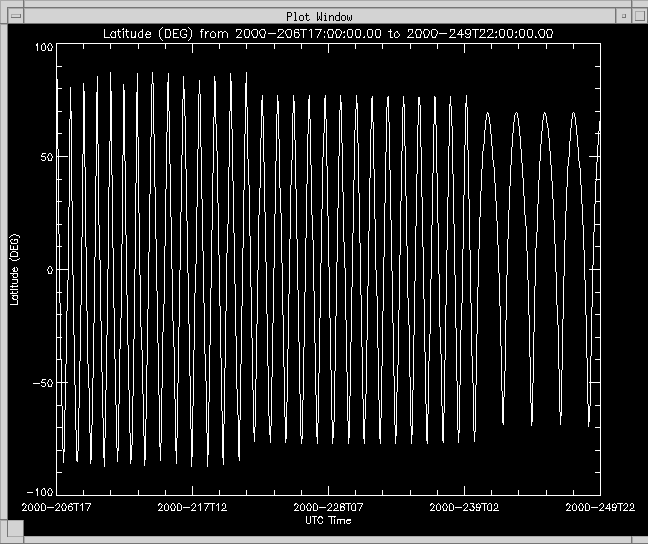Screen dimensions: 648x544
Task: Select the 0 y-axis tick label
Action: (x=48, y=270)
